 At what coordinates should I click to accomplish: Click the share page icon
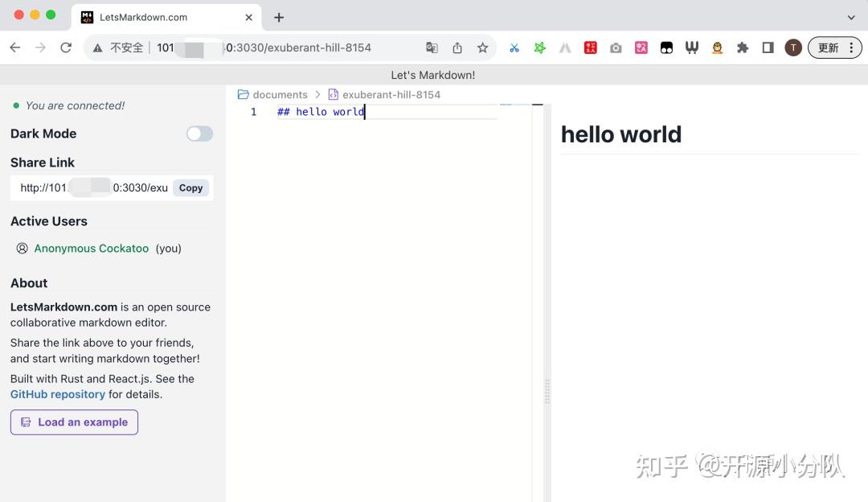pos(457,47)
